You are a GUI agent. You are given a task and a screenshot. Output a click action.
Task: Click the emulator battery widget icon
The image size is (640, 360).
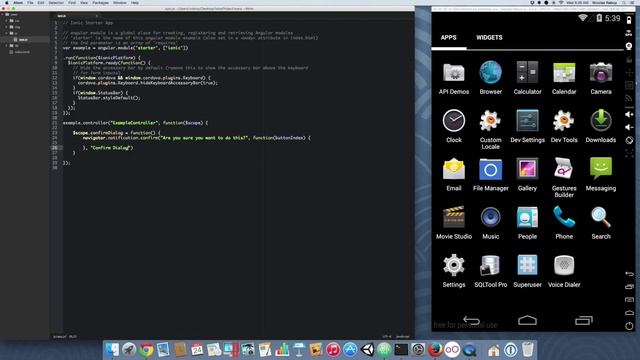(629, 20)
